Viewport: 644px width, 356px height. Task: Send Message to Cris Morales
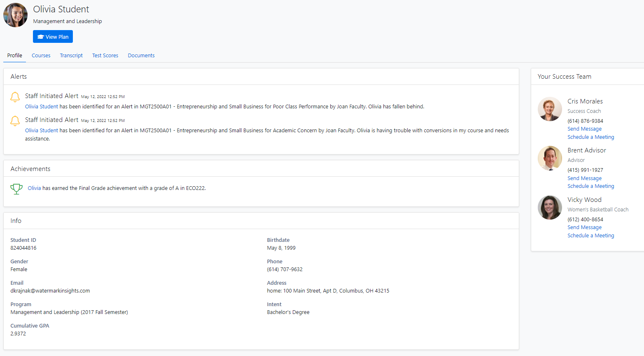point(584,129)
